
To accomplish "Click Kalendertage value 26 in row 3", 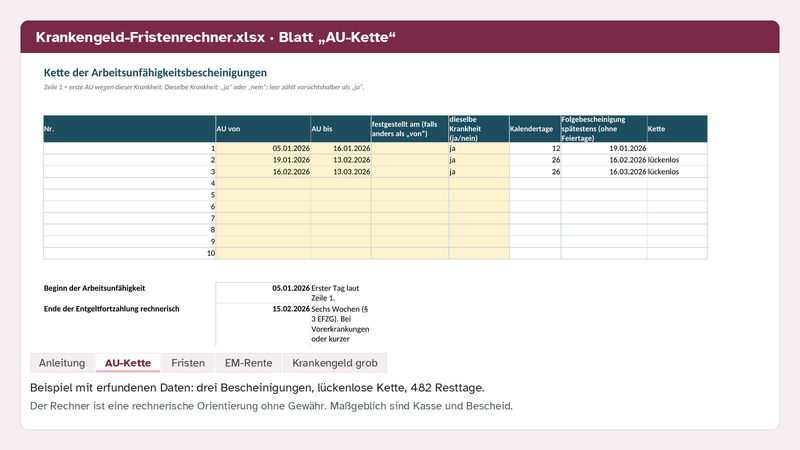I will click(535, 171).
